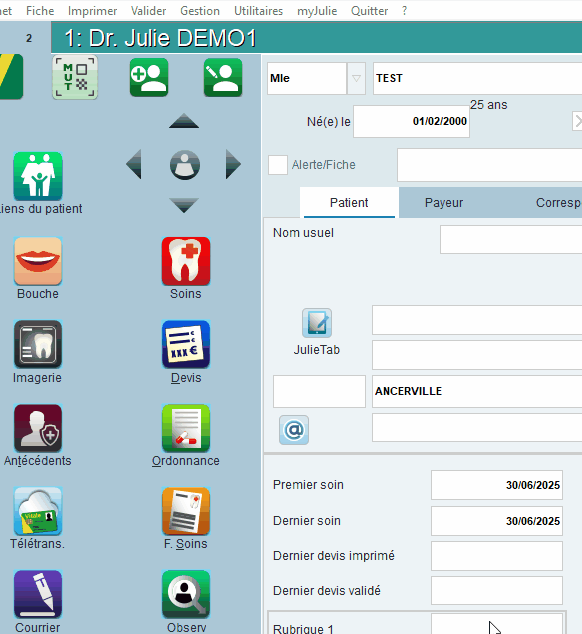Click the Rubrique 1 field
582x634 pixels.
[497, 624]
